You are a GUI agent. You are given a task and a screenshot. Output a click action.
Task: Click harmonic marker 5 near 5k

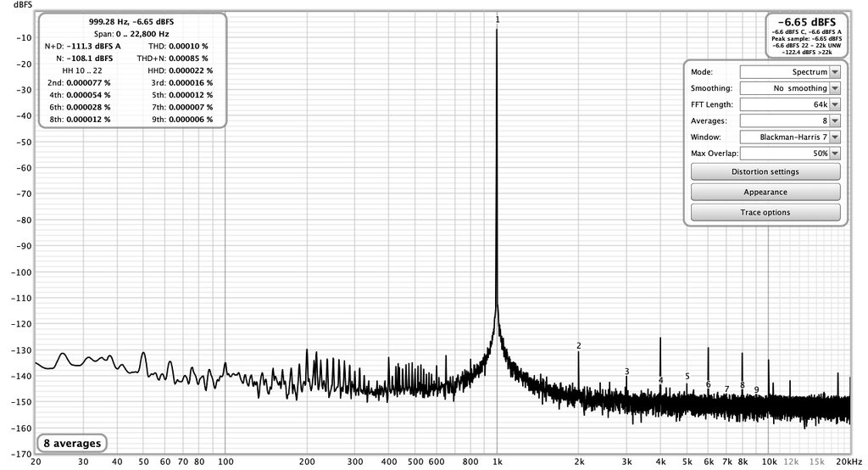[x=687, y=376]
